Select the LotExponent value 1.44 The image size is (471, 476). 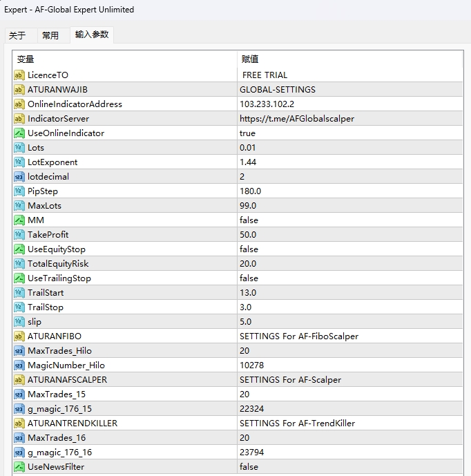[248, 162]
